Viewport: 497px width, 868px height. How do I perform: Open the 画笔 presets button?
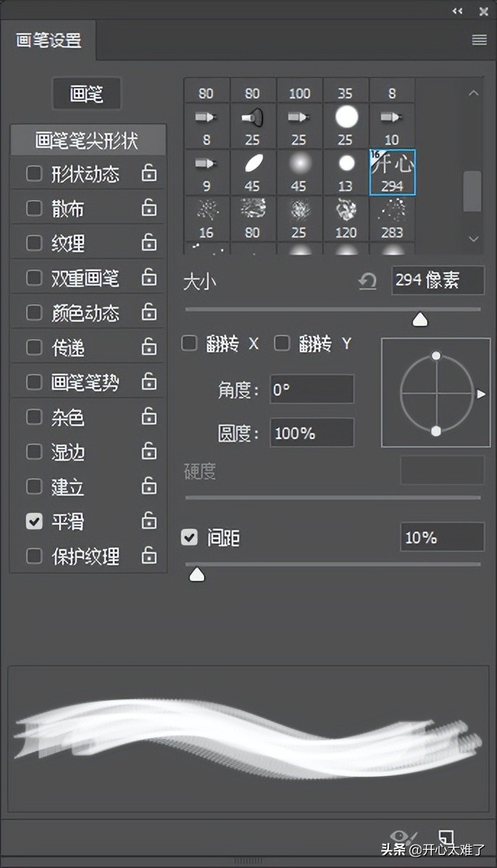(86, 93)
